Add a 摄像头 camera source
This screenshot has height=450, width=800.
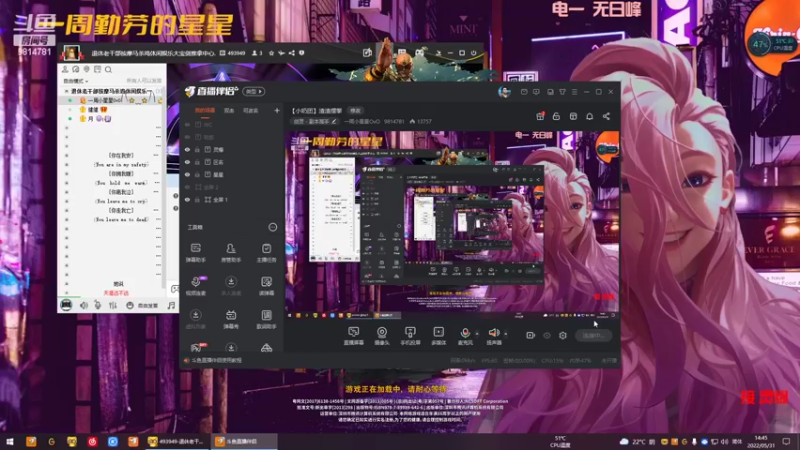[x=382, y=335]
